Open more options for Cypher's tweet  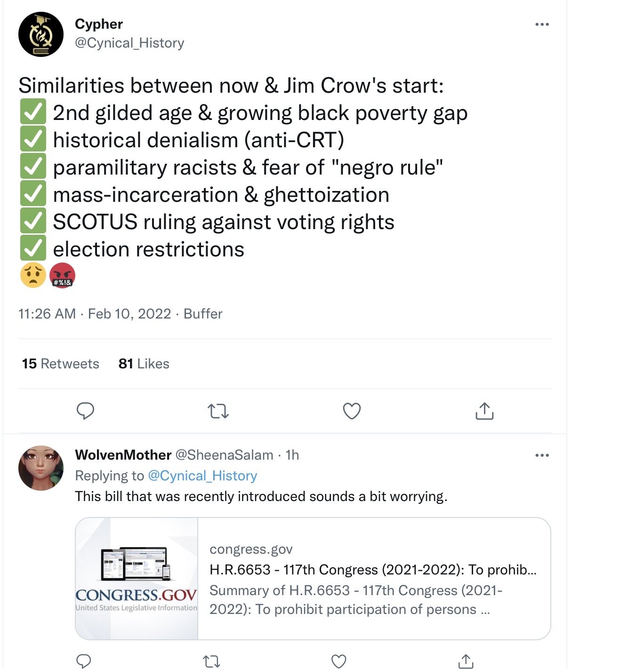(542, 24)
